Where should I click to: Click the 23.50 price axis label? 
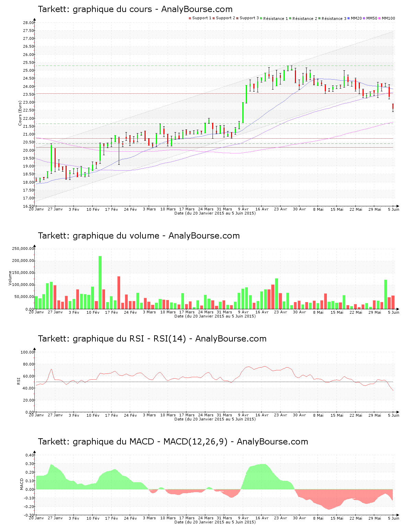pos(29,94)
